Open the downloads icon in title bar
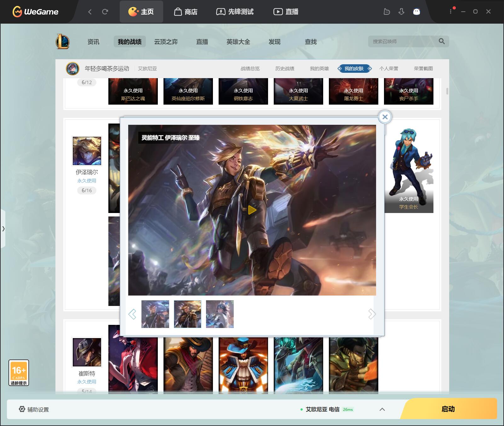Image resolution: width=504 pixels, height=426 pixels. (x=401, y=12)
